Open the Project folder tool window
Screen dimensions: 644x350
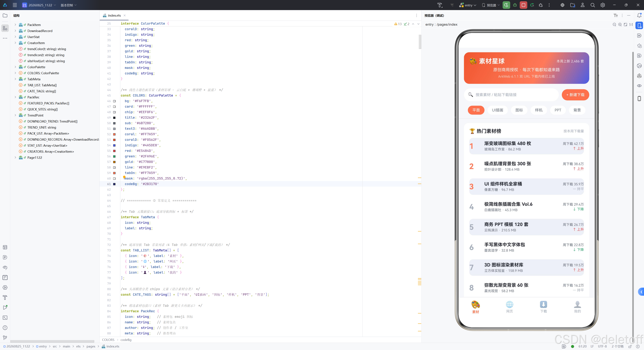5,15
